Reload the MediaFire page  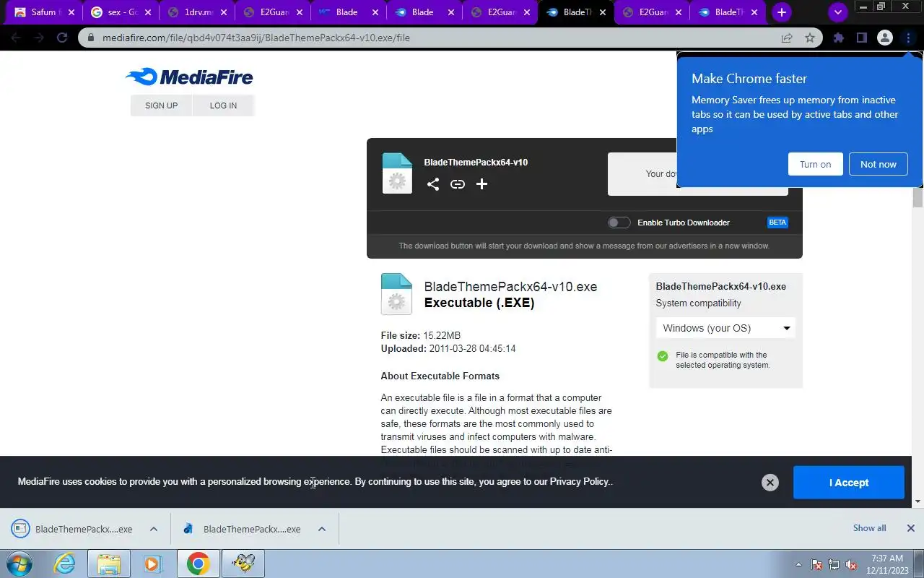coord(62,38)
